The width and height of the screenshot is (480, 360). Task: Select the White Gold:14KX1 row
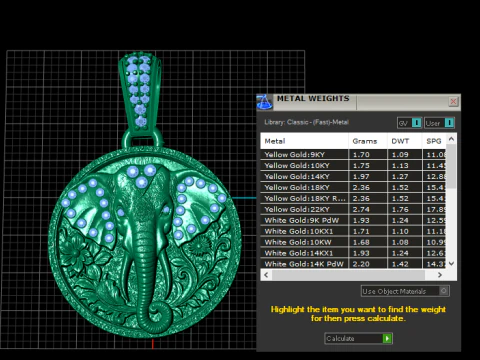pyautogui.click(x=353, y=253)
